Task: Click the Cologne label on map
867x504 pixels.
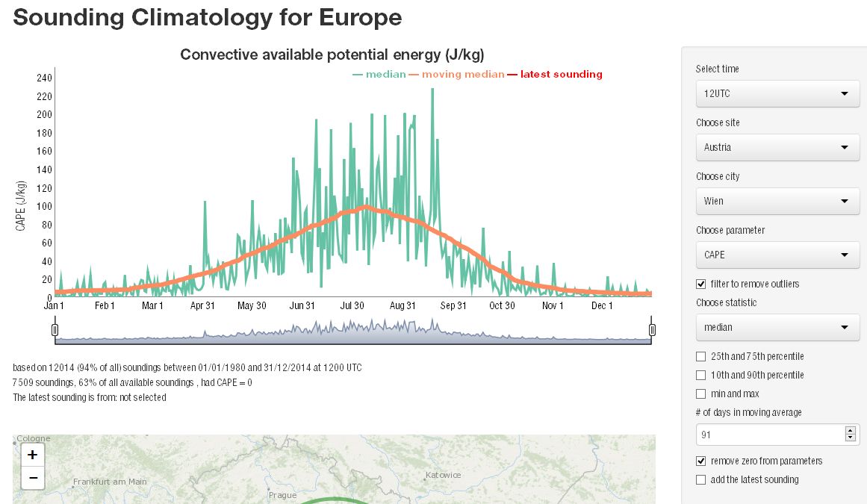Action: pos(33,438)
